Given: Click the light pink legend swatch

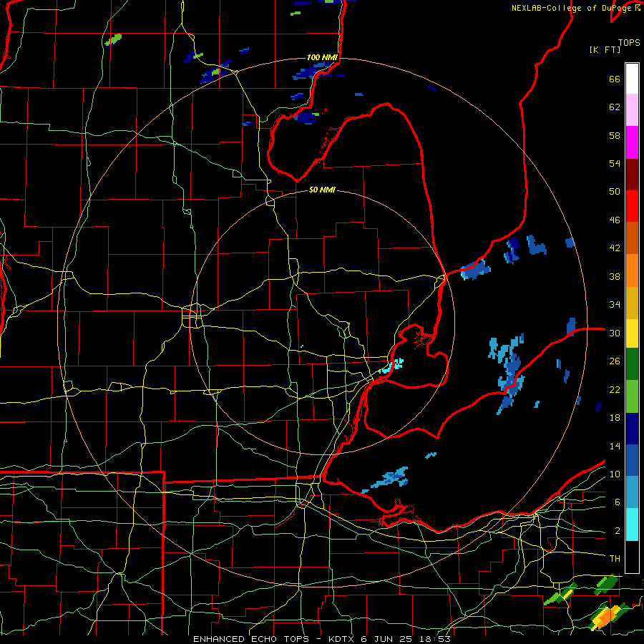Looking at the screenshot, I should point(632,110).
